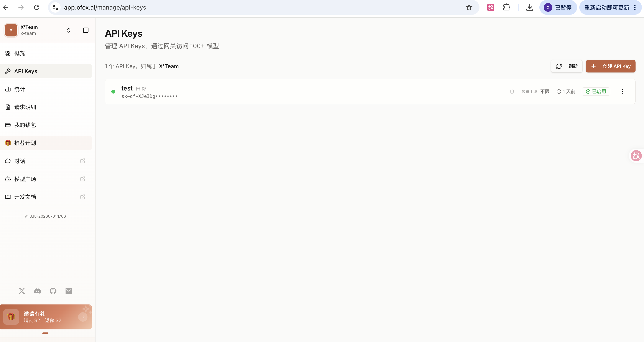Open browser downloads icon
This screenshot has height=342, width=644.
point(529,8)
